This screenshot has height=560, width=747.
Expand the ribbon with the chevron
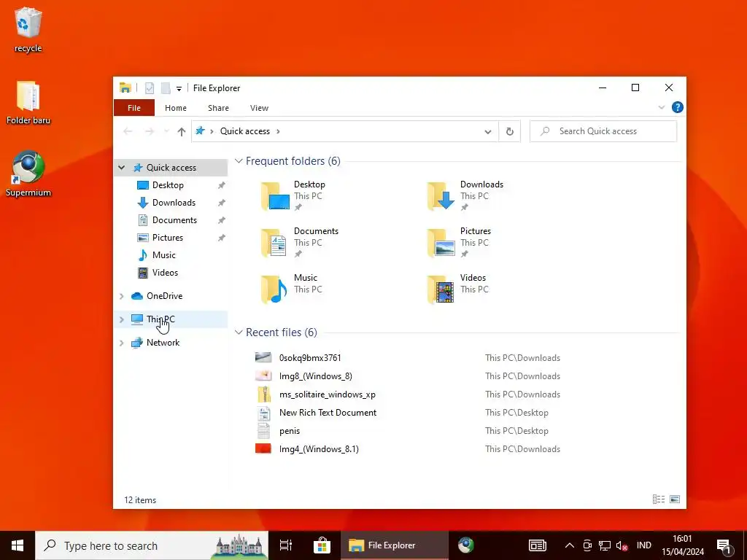coord(661,108)
